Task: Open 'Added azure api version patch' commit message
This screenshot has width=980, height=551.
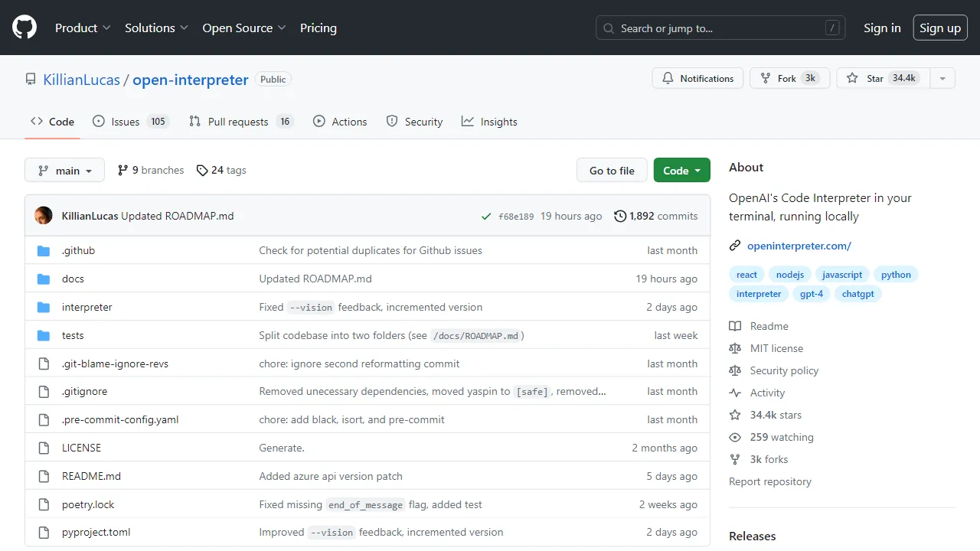Action: (331, 476)
